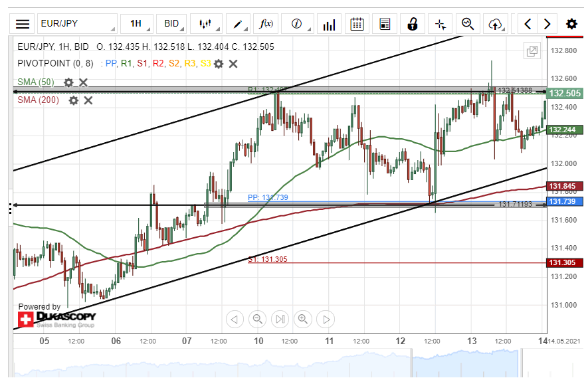Enable the crosshair cursor tool

tap(440, 24)
